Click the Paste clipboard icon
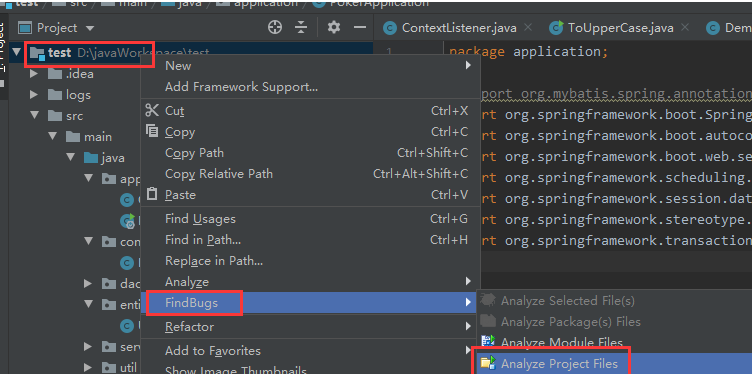 pyautogui.click(x=152, y=193)
